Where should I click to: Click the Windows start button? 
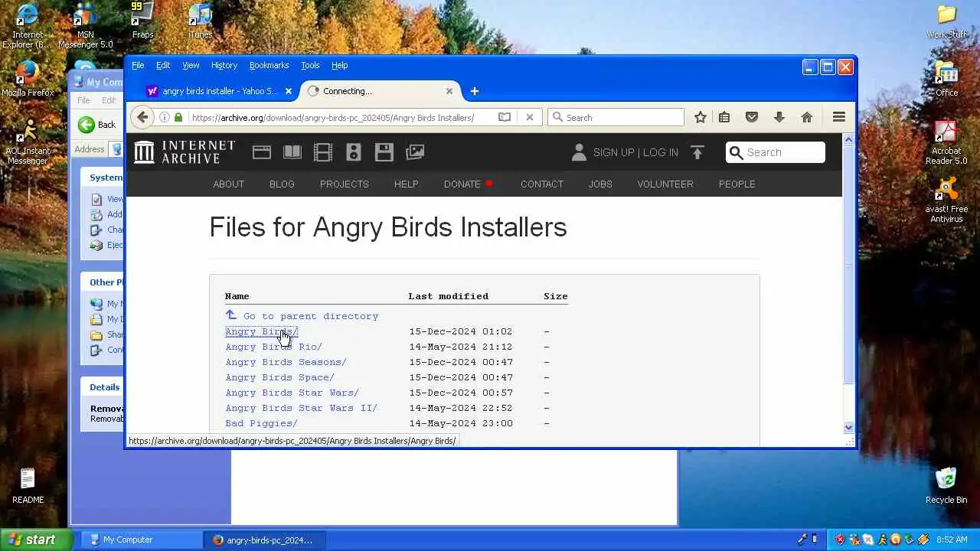click(x=35, y=540)
